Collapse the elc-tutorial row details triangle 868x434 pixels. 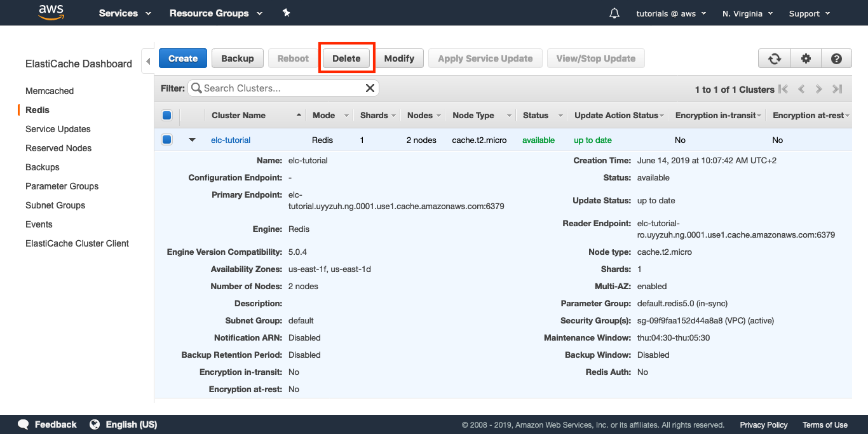tap(192, 140)
